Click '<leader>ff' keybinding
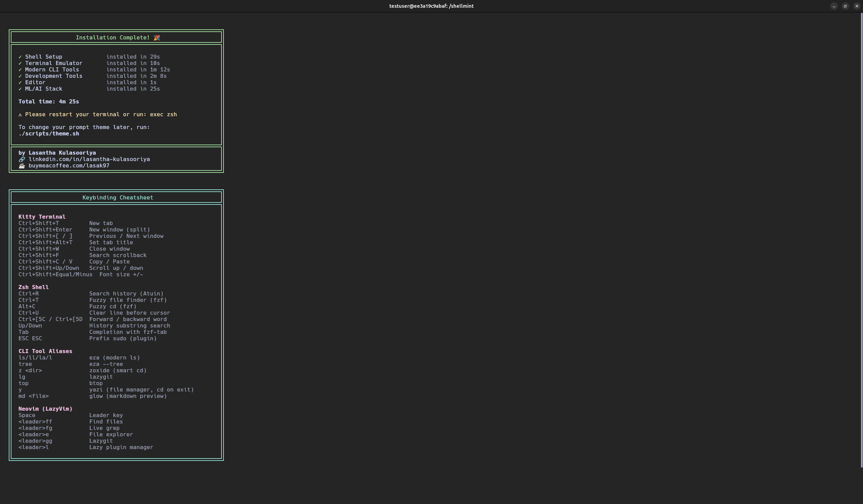This screenshot has height=504, width=863. (x=35, y=421)
